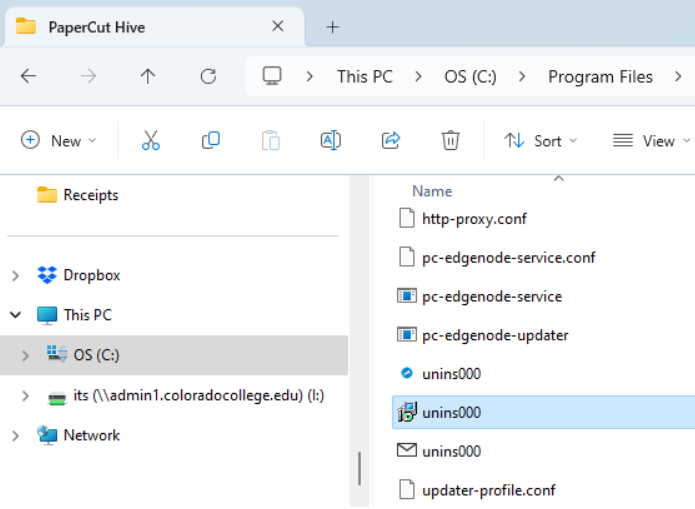
Task: Click the Receipts folder icon
Action: (x=47, y=195)
